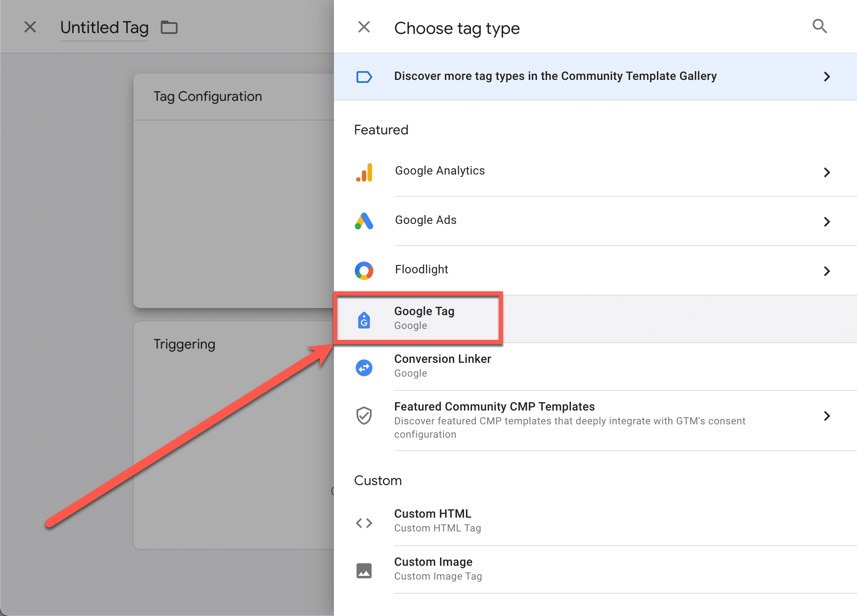Expand Floodlight chevron arrow

[x=827, y=271]
